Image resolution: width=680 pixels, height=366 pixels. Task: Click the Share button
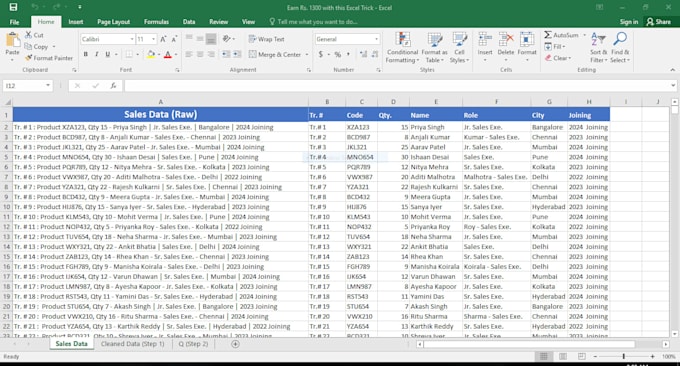(658, 22)
